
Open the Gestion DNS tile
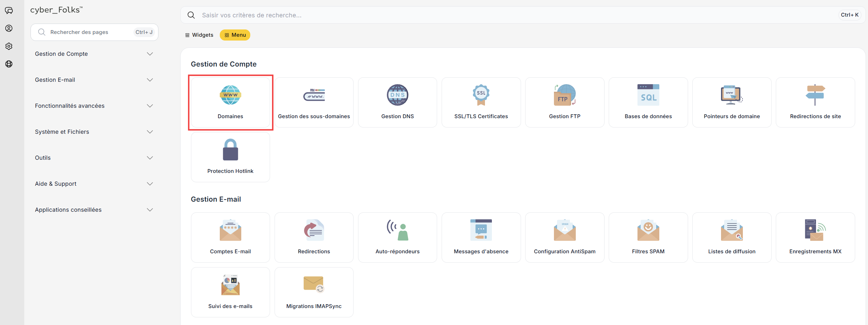[398, 103]
